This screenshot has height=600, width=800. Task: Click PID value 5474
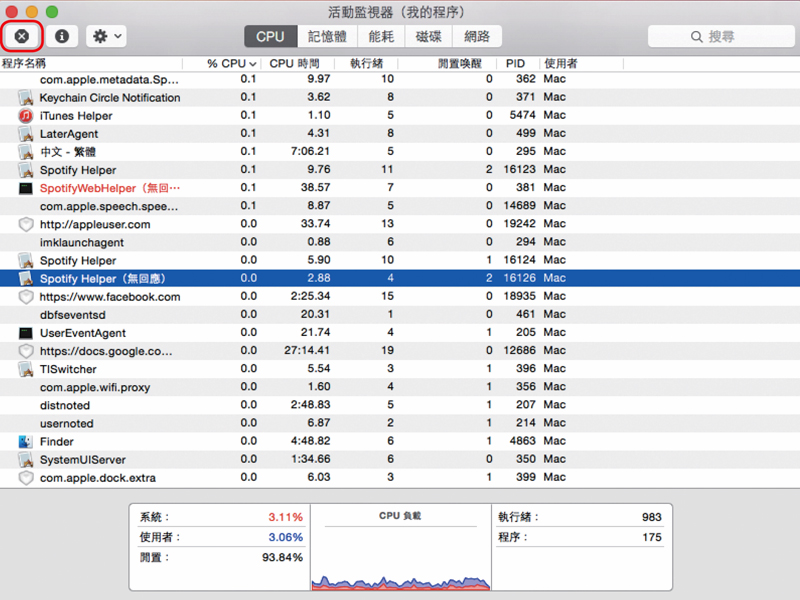[522, 115]
